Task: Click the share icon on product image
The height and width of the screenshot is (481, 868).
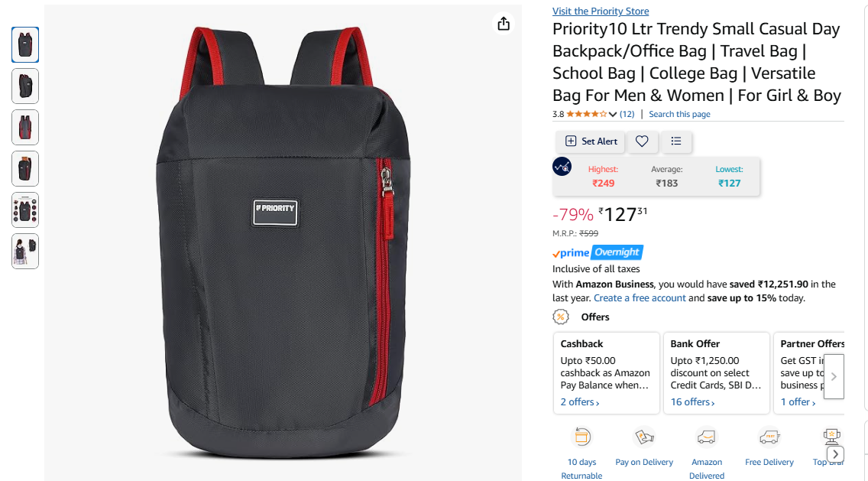Action: click(504, 23)
